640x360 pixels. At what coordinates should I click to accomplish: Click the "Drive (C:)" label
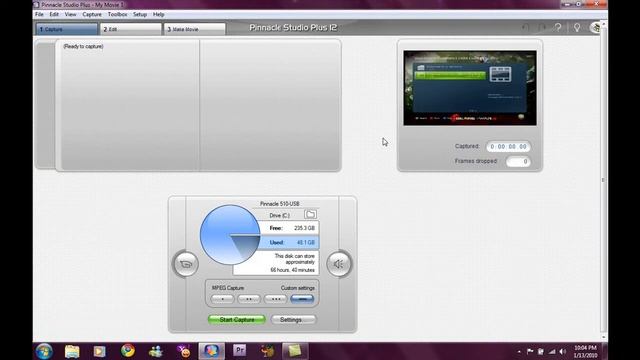tap(279, 215)
